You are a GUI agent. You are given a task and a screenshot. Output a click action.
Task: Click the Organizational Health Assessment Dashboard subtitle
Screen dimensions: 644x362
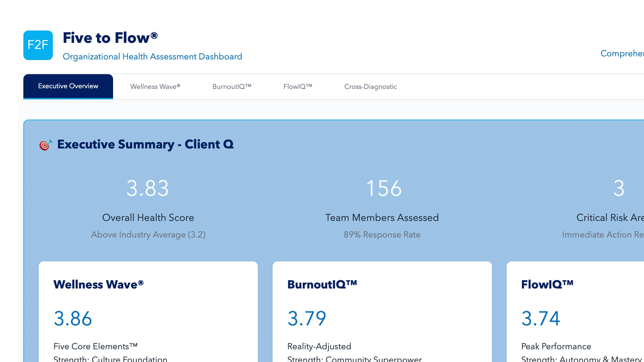click(152, 56)
